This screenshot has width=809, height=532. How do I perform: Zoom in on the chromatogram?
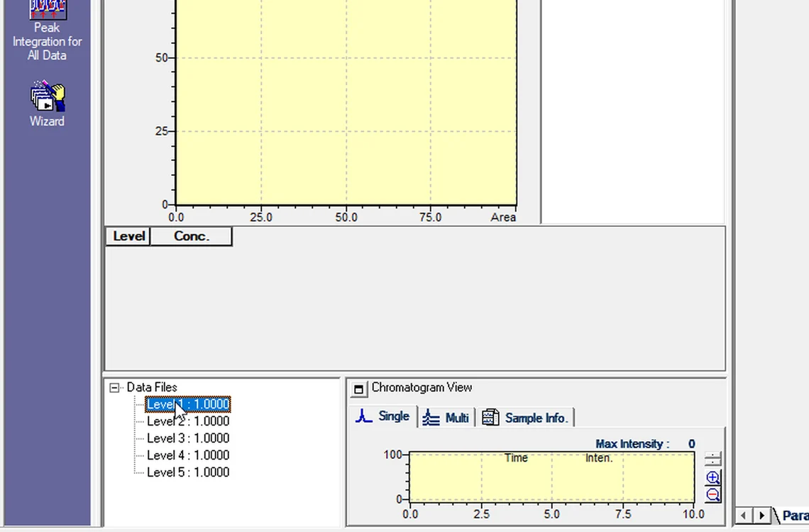click(x=712, y=477)
